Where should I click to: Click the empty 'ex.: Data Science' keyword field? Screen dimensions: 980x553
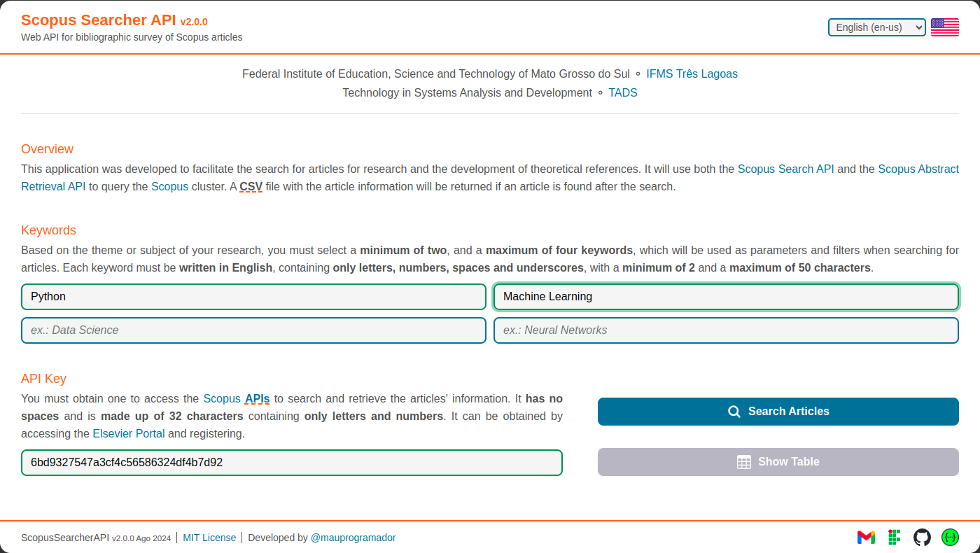tap(253, 330)
